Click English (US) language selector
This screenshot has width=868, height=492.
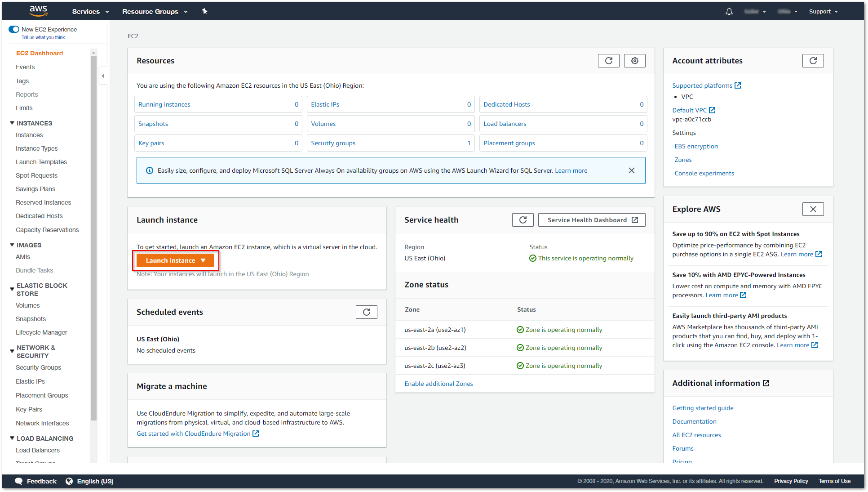tap(95, 481)
